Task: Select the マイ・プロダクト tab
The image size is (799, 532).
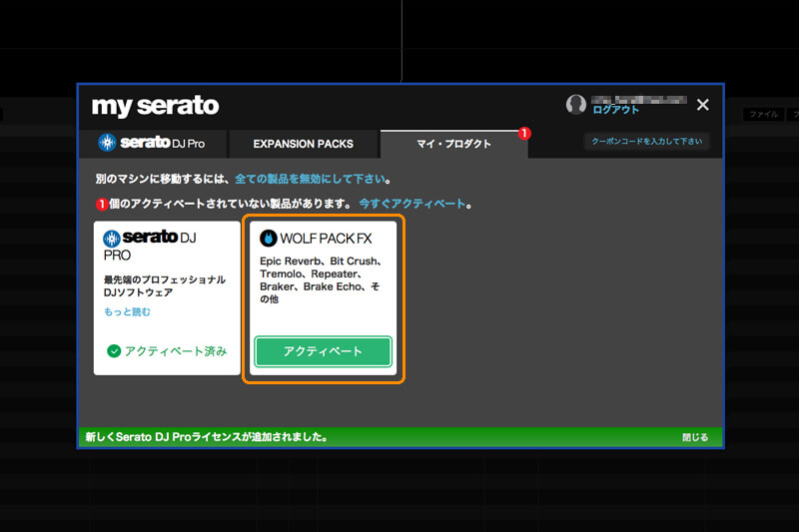Action: point(453,144)
